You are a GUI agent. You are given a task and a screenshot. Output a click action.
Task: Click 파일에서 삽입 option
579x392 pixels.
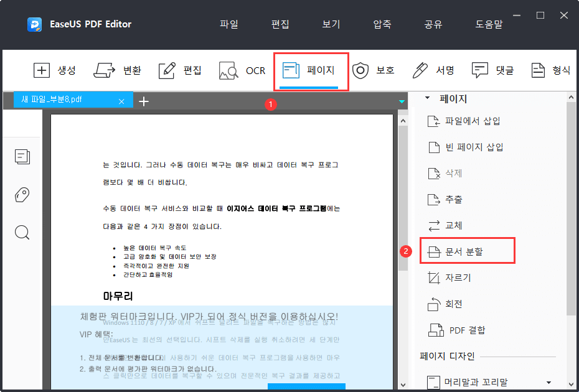point(472,121)
